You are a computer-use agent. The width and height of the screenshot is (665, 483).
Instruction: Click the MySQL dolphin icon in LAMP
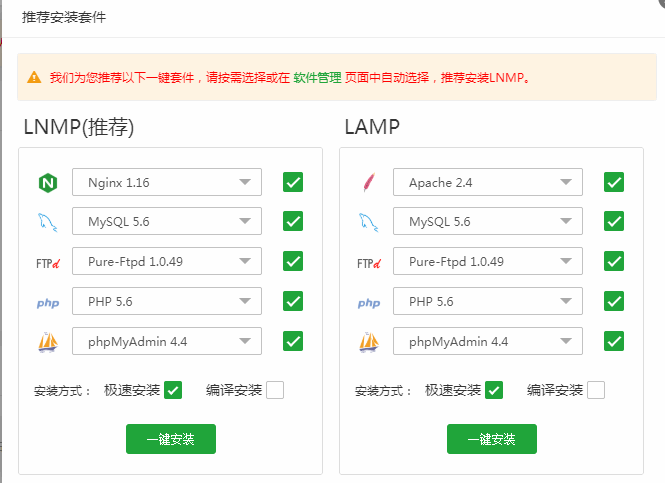point(369,222)
